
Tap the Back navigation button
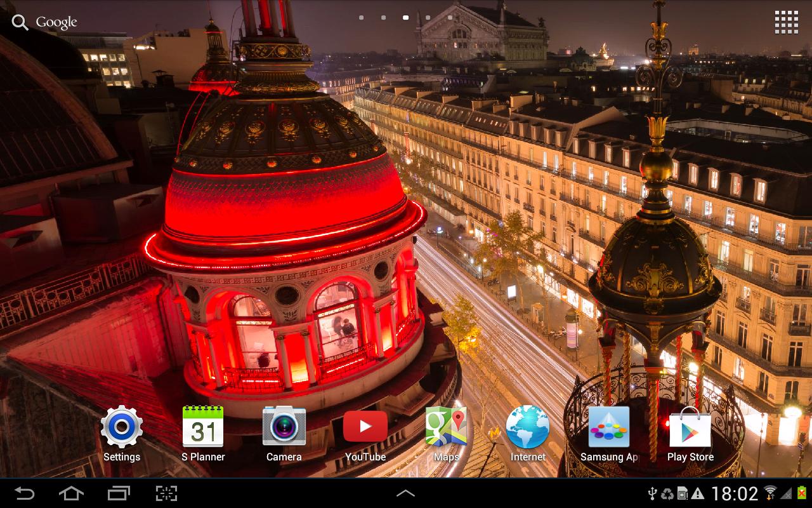[x=24, y=493]
